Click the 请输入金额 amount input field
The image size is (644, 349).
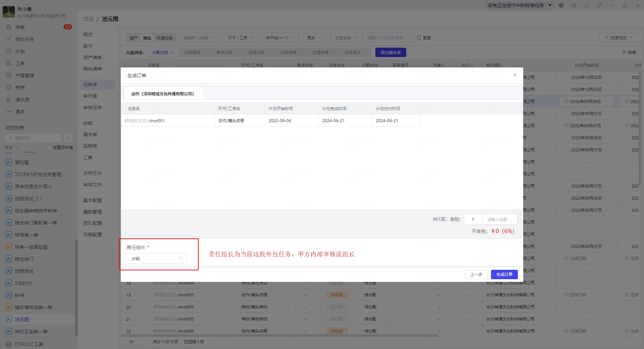(499, 219)
